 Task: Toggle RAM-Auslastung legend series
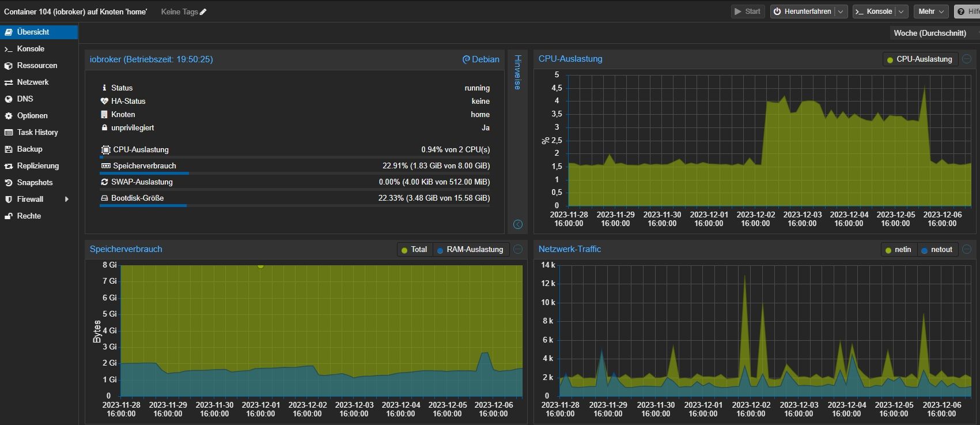[x=471, y=250]
